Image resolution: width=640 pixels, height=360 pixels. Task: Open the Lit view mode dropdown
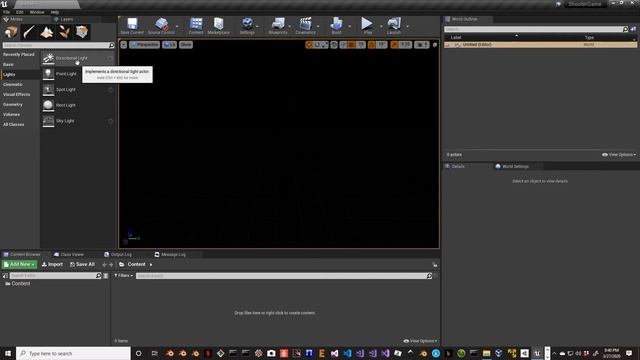(169, 44)
